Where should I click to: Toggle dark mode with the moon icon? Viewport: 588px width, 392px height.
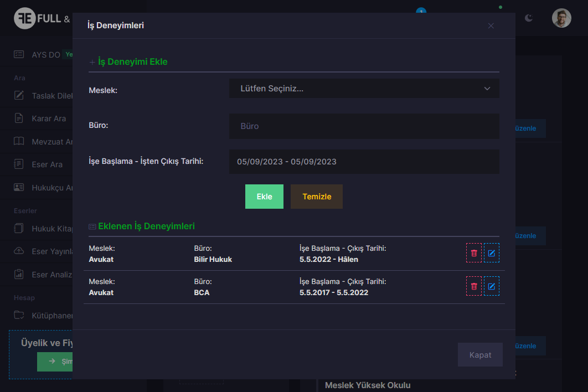click(529, 18)
